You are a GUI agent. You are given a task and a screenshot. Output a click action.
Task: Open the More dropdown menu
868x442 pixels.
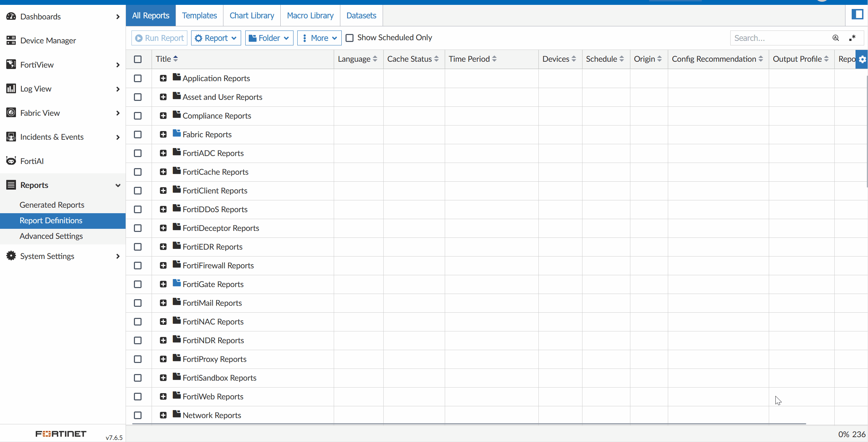tap(320, 38)
